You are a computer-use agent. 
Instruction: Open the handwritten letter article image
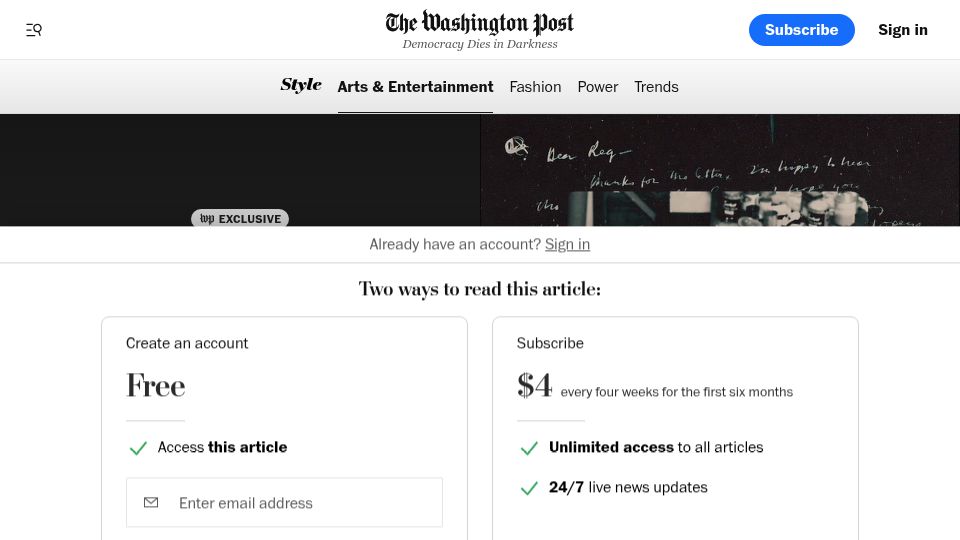[720, 170]
